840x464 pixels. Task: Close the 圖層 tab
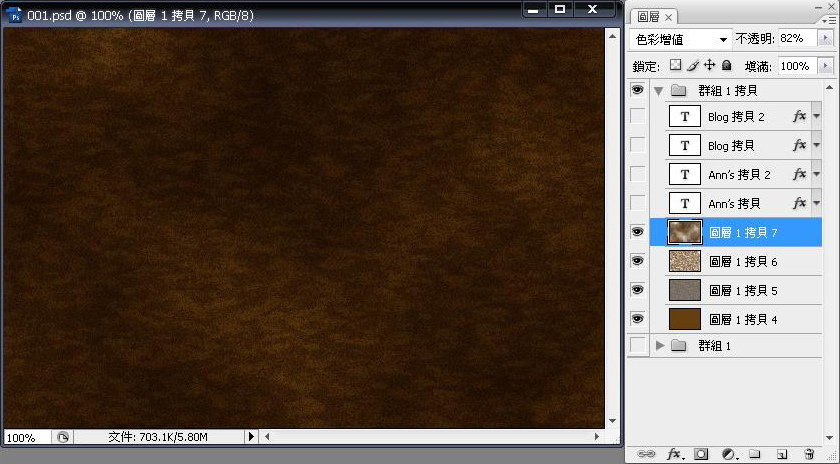[x=669, y=18]
